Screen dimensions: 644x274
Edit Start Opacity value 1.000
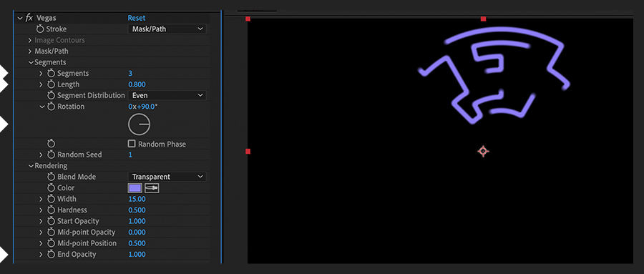pos(137,222)
